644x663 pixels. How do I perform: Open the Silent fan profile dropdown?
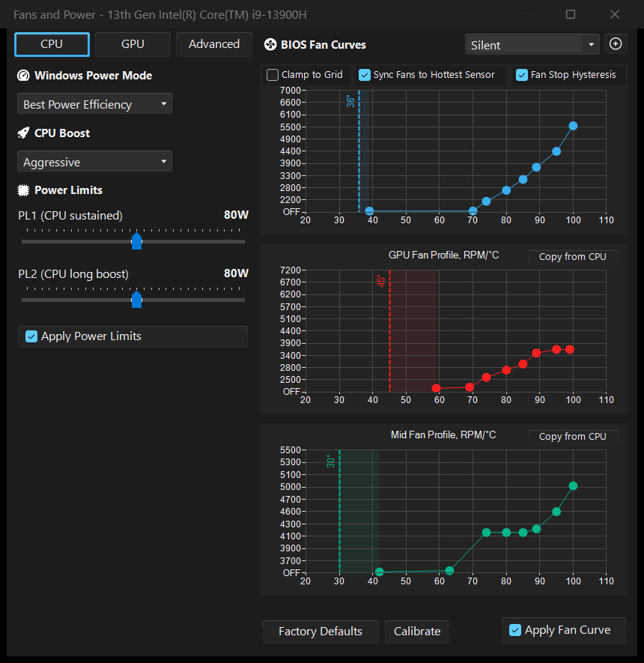[532, 44]
